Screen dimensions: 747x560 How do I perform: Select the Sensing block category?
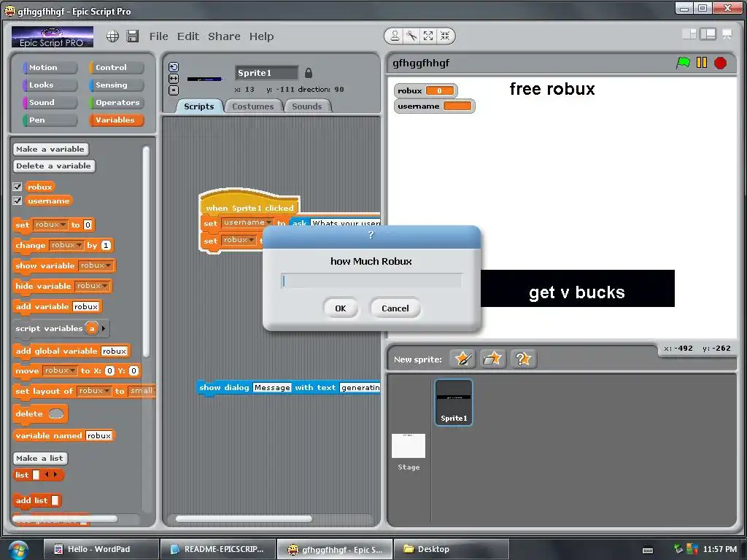pos(116,85)
